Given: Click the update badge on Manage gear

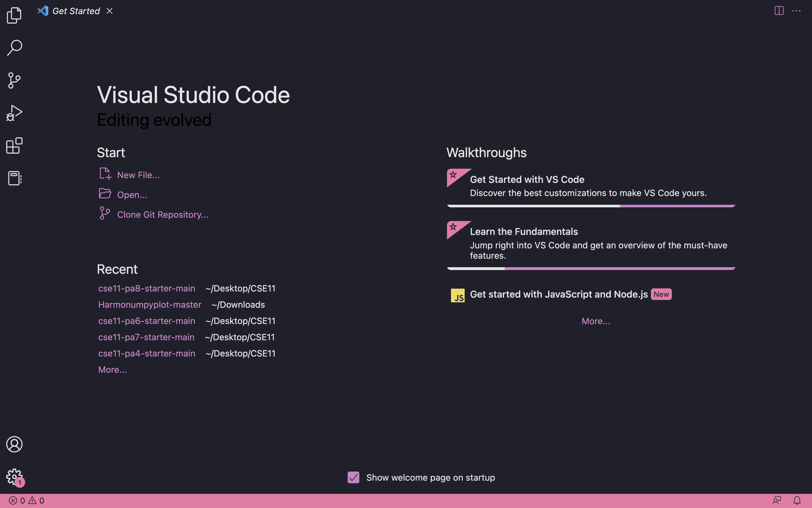Looking at the screenshot, I should 20,483.
